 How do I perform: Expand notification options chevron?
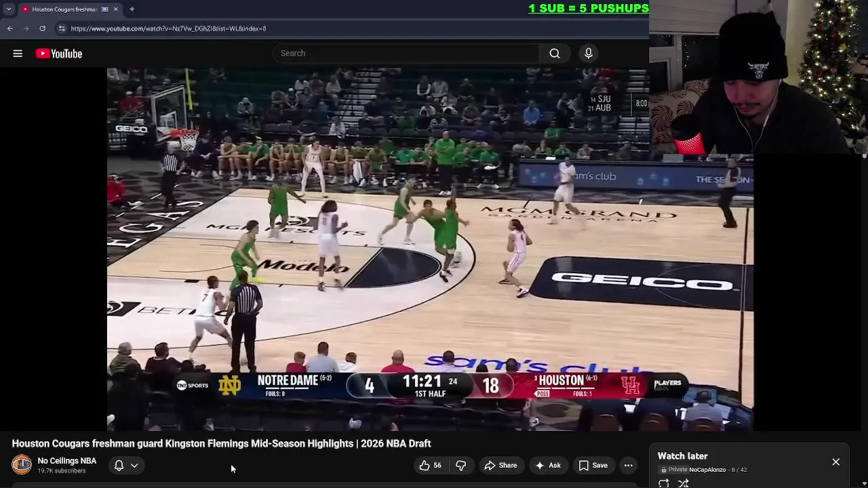pyautogui.click(x=134, y=465)
